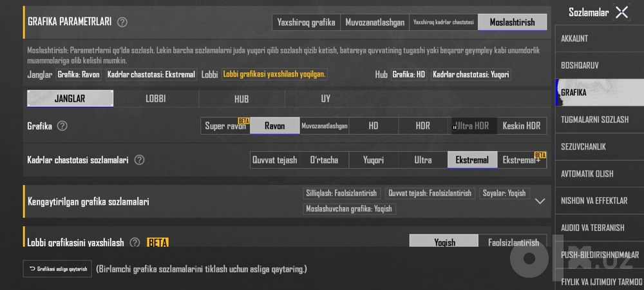Click Moslashuvchan grafika: Yoqish tag
This screenshot has width=644, height=290.
click(349, 209)
